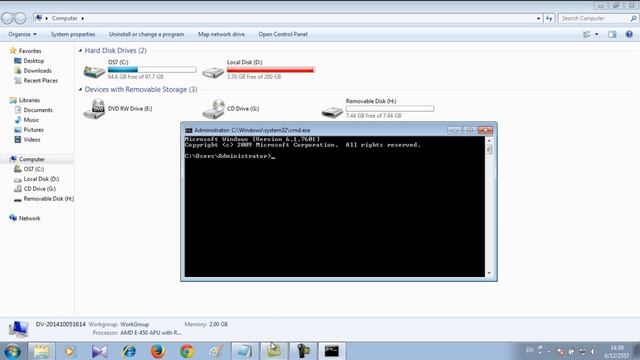Launch Google Chrome from the taskbar
This screenshot has width=640, height=360.
[187, 351]
